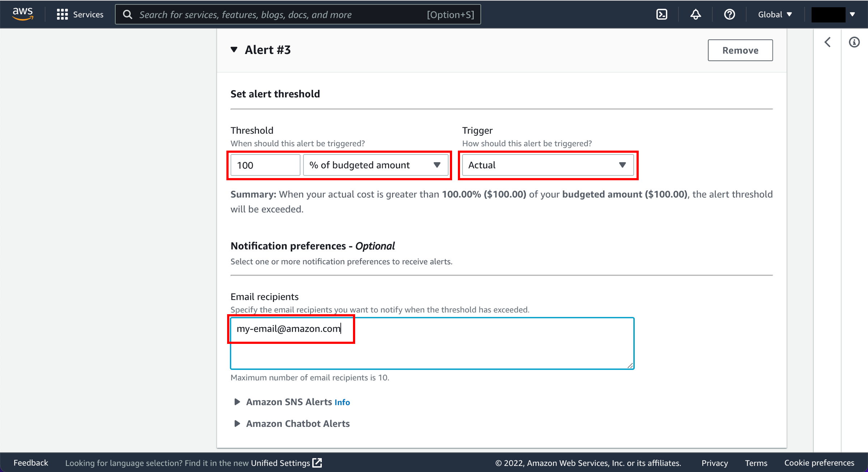Viewport: 868px width, 472px height.
Task: Click the CloudShell terminal icon
Action: pyautogui.click(x=661, y=14)
